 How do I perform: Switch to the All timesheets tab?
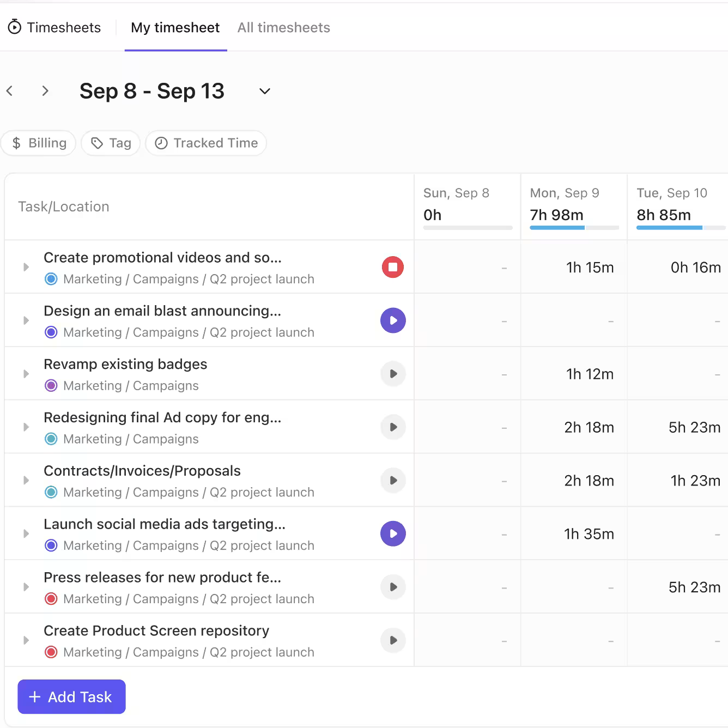coord(283,27)
